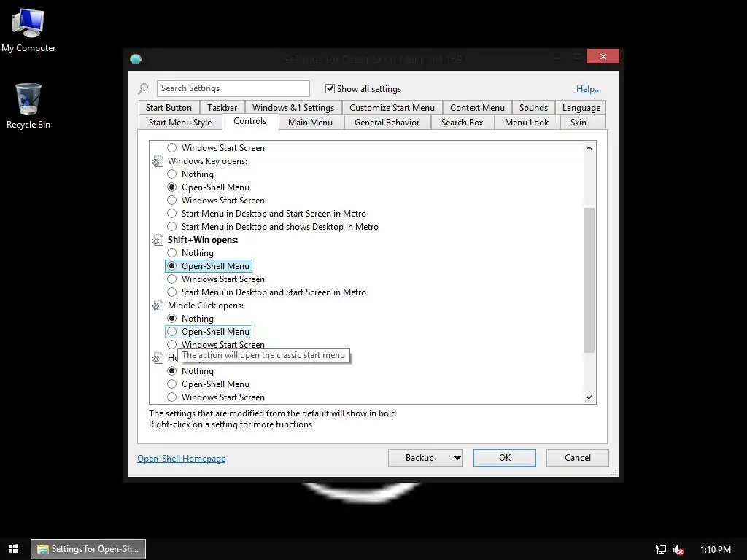Click the magnifier search icon
This screenshot has height=560, width=747.
(143, 88)
